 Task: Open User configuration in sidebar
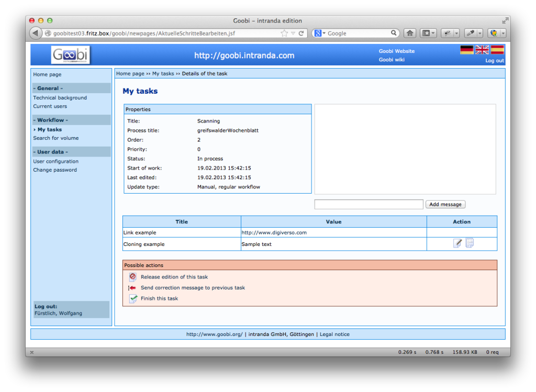click(55, 161)
